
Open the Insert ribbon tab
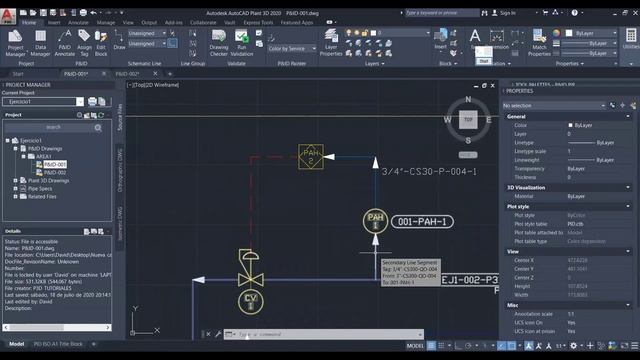click(54, 23)
